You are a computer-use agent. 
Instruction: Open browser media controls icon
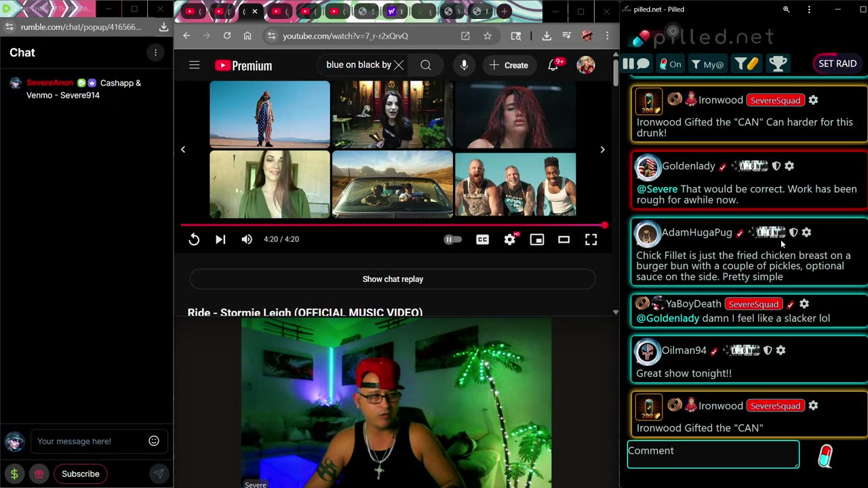pos(566,36)
